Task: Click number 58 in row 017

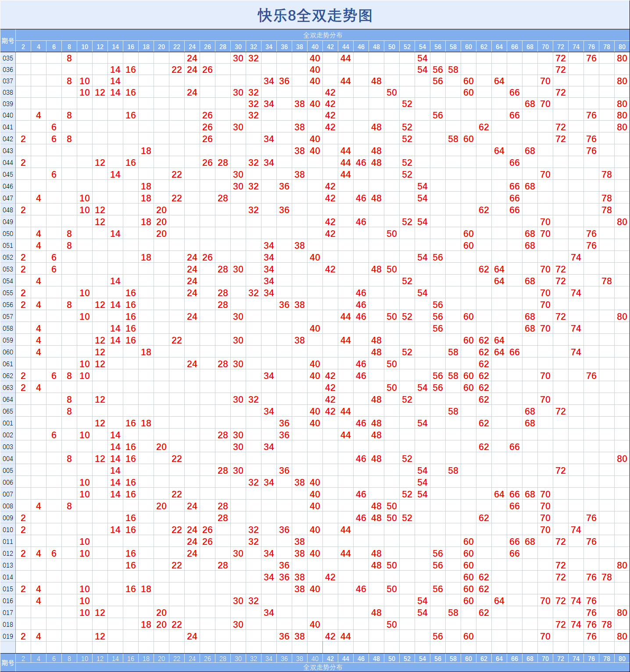Action: point(453,612)
